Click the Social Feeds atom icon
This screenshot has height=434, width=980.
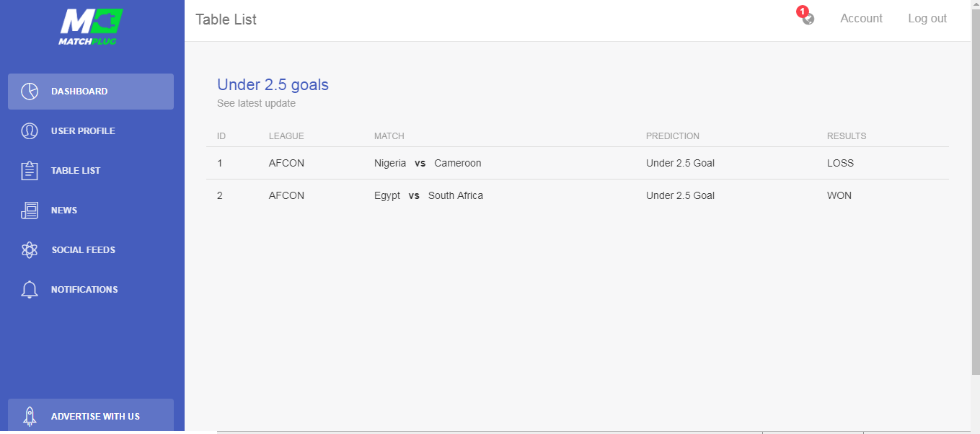point(30,250)
